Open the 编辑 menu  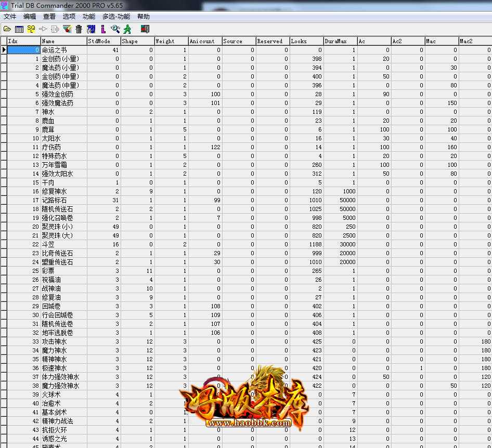click(x=30, y=17)
